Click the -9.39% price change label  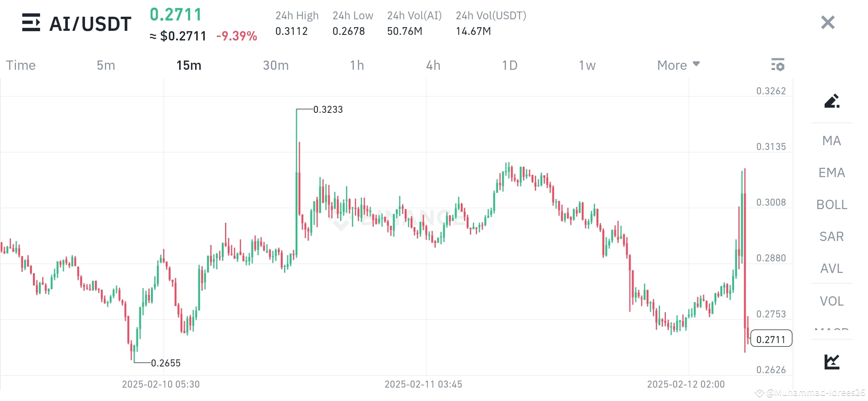pyautogui.click(x=237, y=36)
